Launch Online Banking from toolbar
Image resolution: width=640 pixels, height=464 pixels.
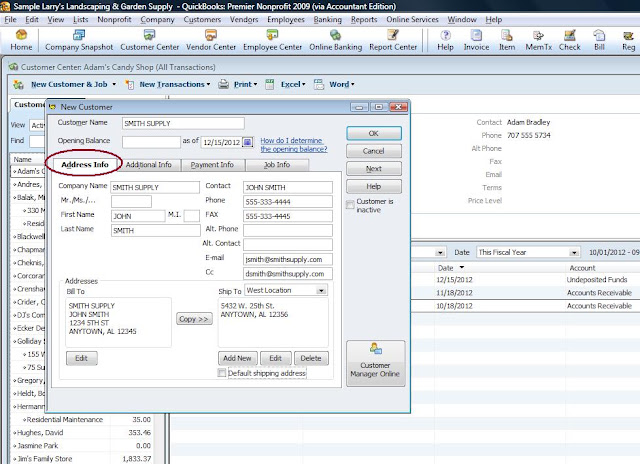point(336,40)
